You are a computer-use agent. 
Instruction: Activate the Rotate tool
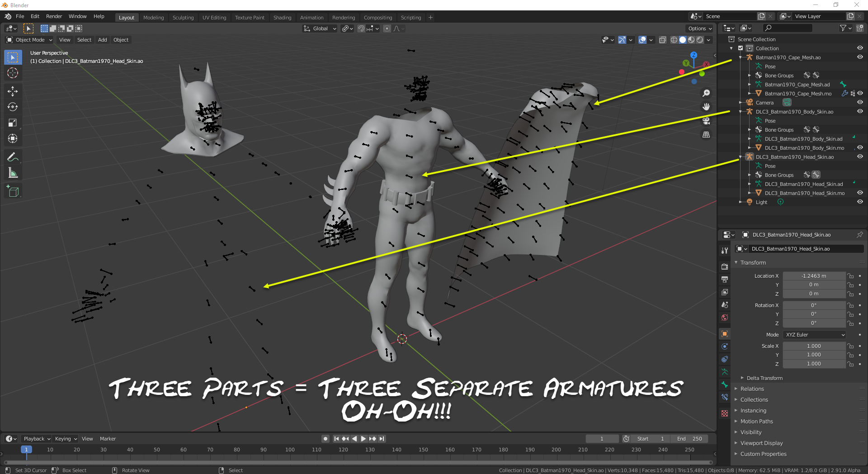pos(13,107)
